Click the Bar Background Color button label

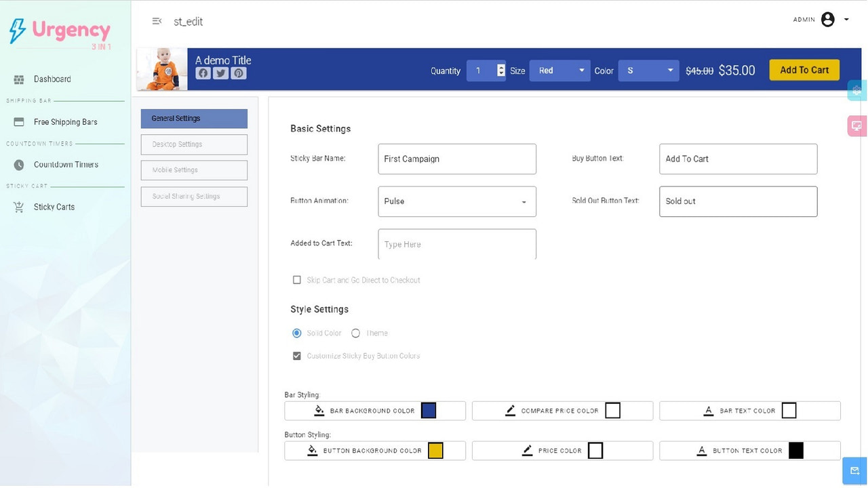(372, 411)
